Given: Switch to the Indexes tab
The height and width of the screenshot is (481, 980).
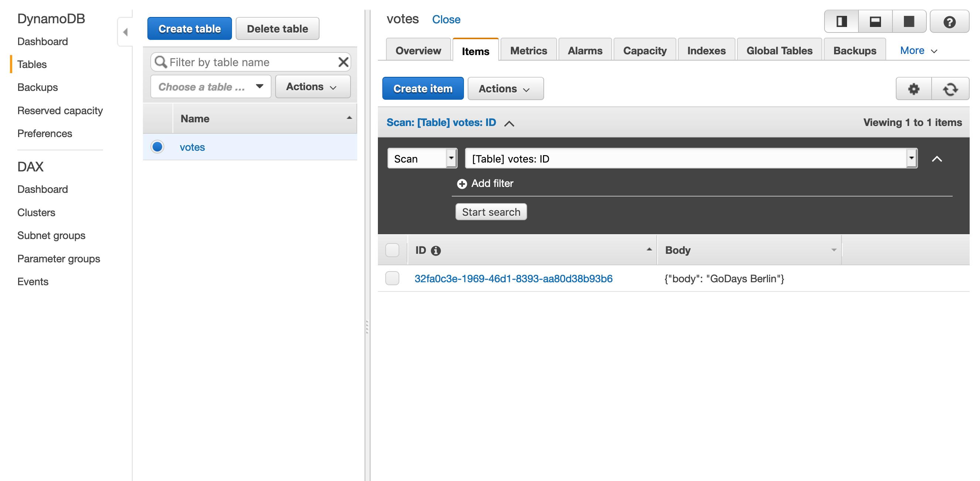Looking at the screenshot, I should coord(706,51).
